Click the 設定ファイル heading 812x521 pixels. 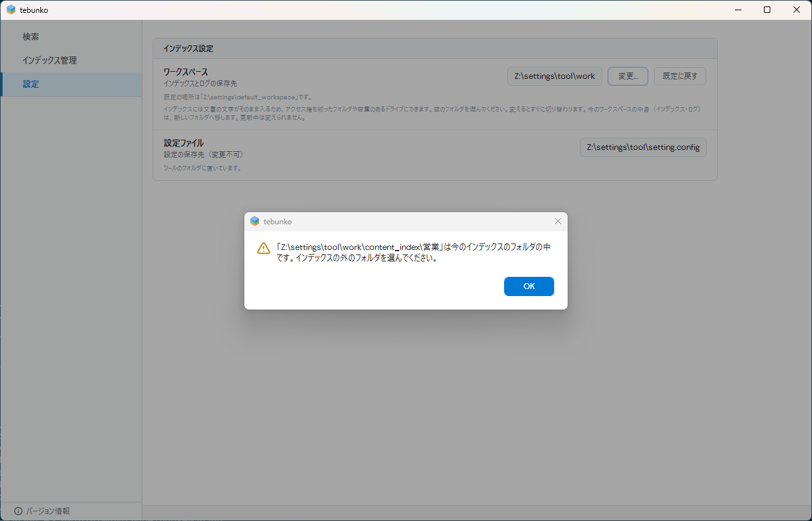(183, 143)
